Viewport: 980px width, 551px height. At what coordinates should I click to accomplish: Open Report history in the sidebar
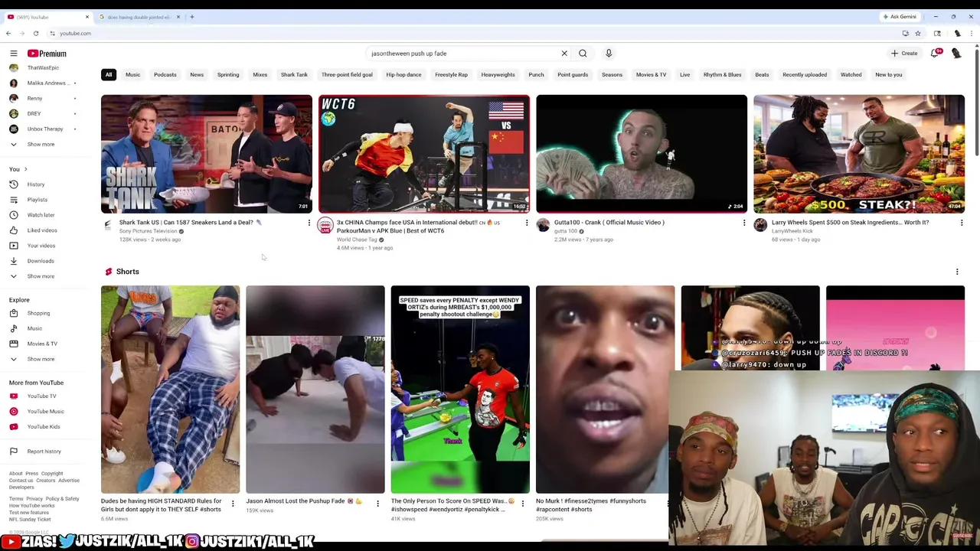point(46,452)
